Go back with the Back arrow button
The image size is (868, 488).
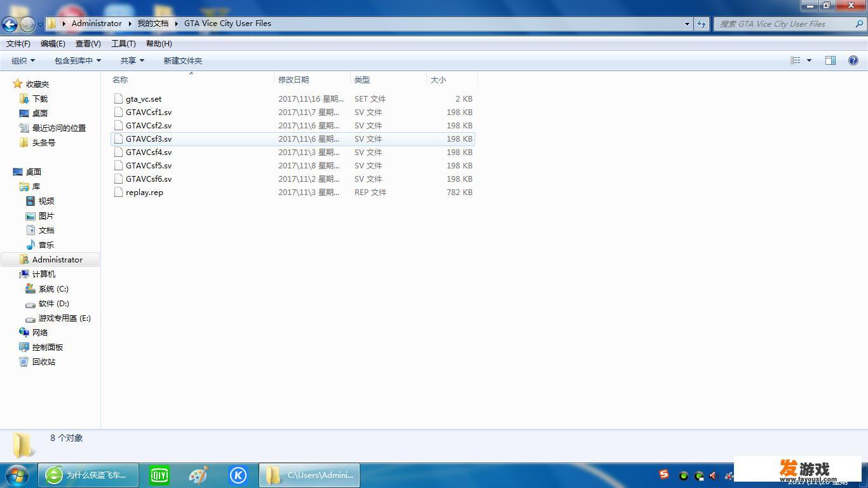[10, 24]
